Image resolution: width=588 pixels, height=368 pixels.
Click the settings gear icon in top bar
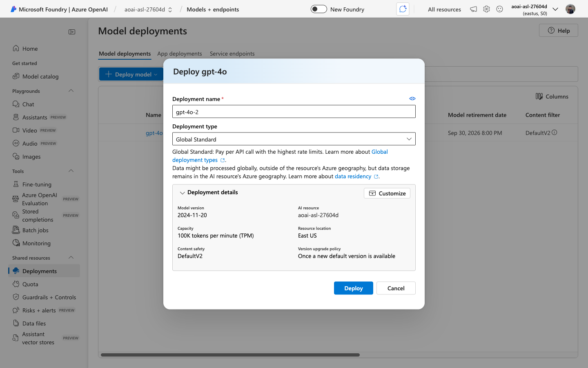tap(486, 9)
